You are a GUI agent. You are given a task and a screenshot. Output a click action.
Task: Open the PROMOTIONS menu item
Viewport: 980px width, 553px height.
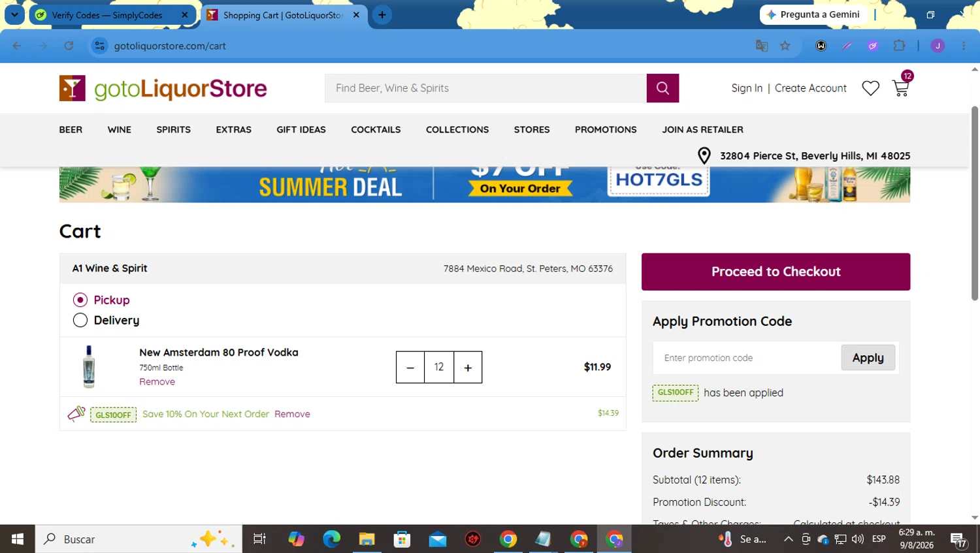point(606,129)
